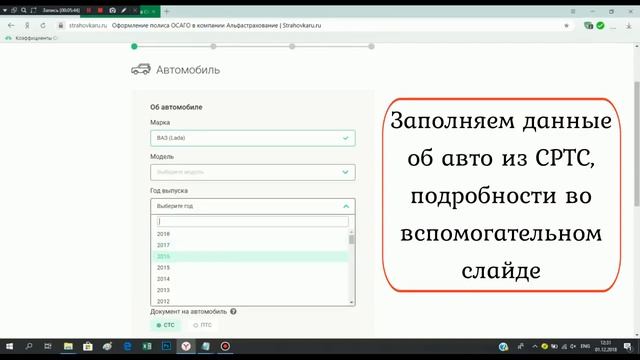Choose year 2013 from list

point(250,290)
